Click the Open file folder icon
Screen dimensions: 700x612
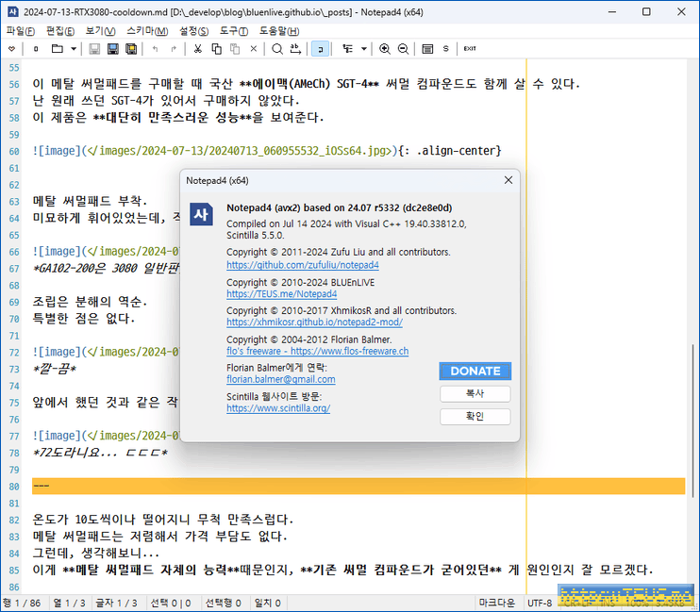[57, 48]
